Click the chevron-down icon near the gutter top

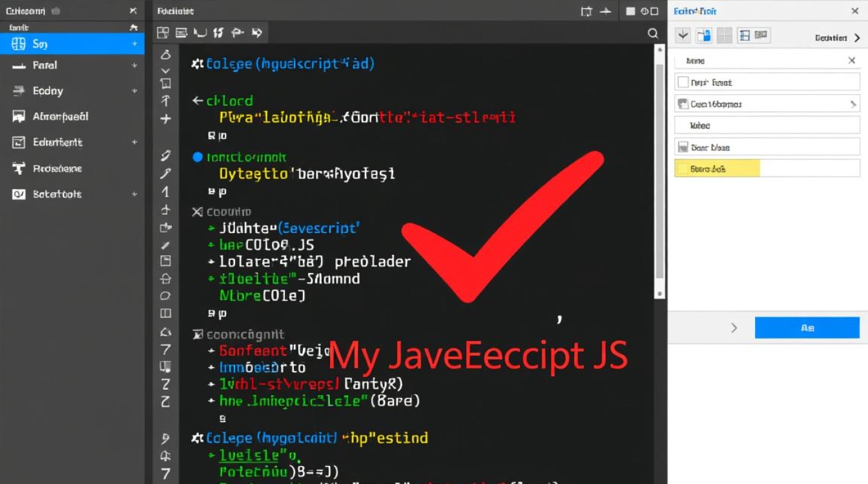tap(165, 70)
